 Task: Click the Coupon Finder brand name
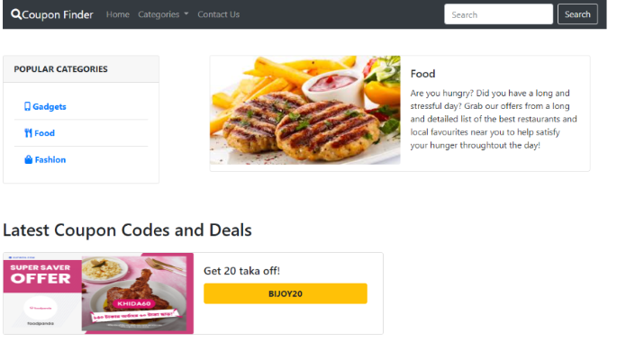(58, 14)
